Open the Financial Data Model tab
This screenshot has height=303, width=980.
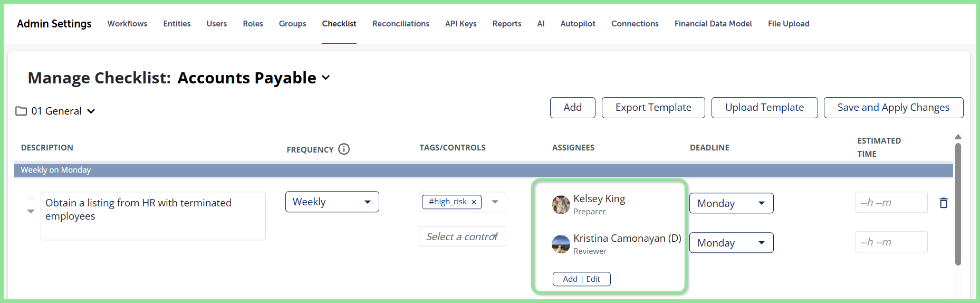(x=713, y=23)
